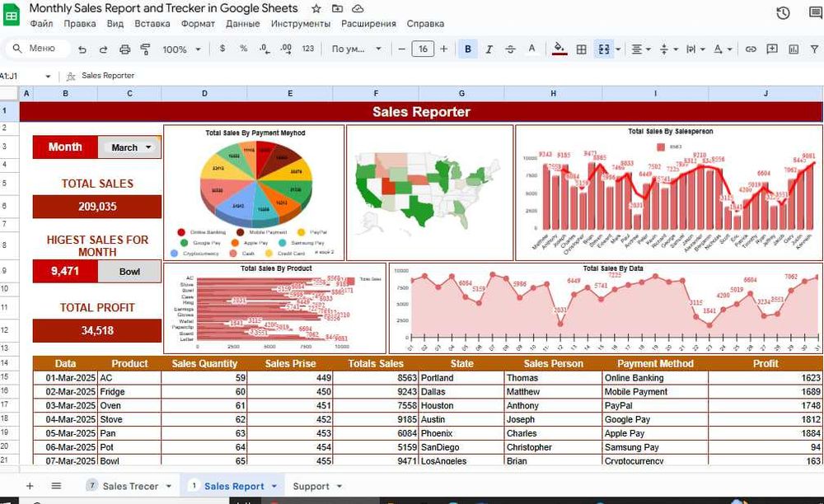Open the March month dropdown
The width and height of the screenshot is (824, 504).
click(x=129, y=147)
